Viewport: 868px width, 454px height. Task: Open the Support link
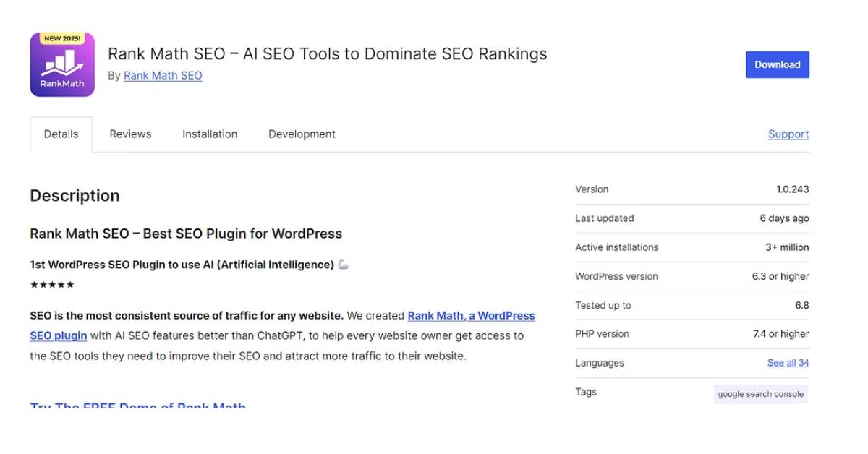(x=788, y=134)
